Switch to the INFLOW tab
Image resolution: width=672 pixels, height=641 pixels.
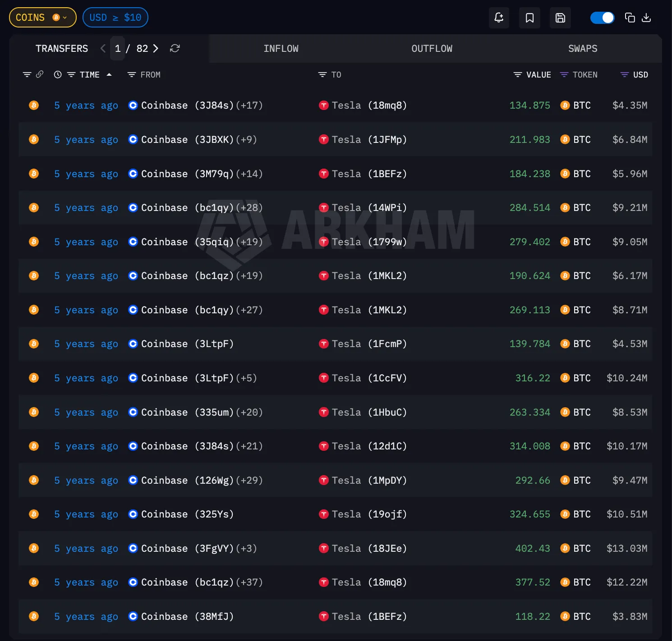pyautogui.click(x=281, y=48)
